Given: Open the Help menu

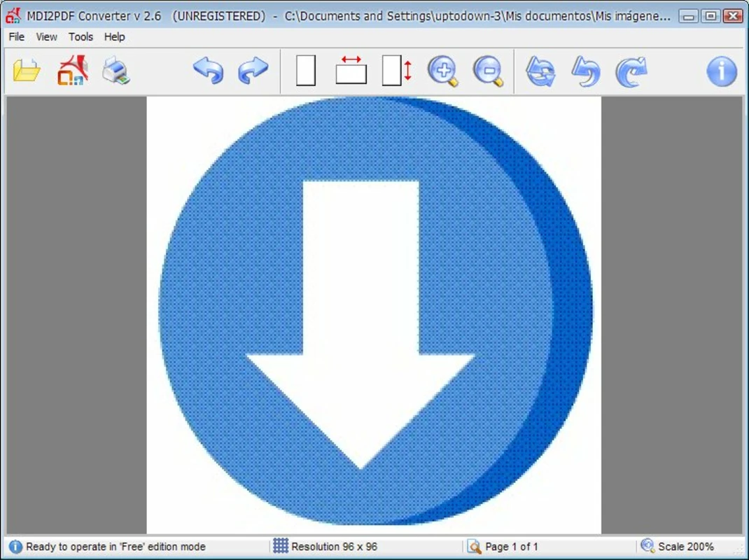Looking at the screenshot, I should [115, 37].
